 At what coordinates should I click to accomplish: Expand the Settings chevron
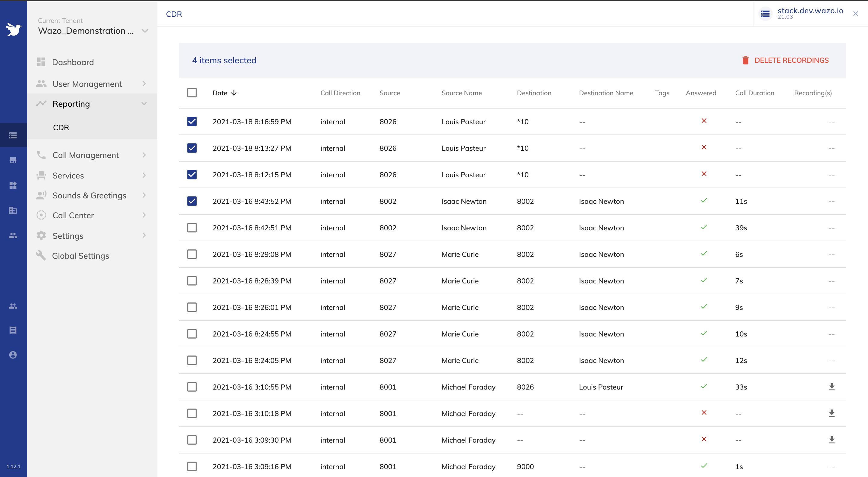click(x=144, y=235)
